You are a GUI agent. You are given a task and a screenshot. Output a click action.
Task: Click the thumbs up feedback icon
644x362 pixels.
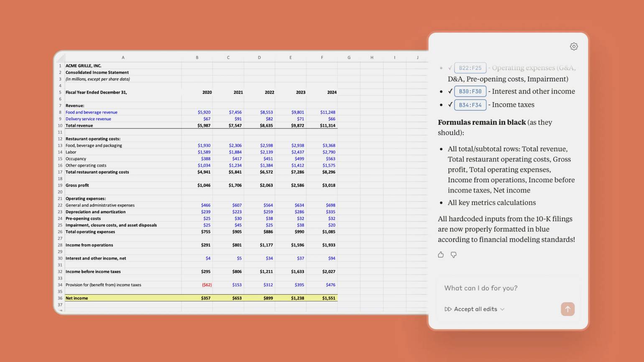coord(441,255)
